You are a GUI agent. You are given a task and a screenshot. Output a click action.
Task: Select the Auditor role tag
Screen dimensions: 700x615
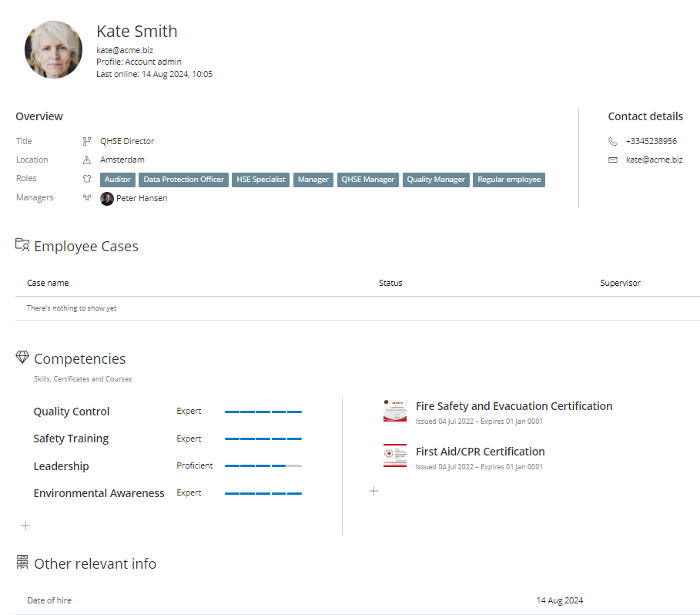[118, 180]
